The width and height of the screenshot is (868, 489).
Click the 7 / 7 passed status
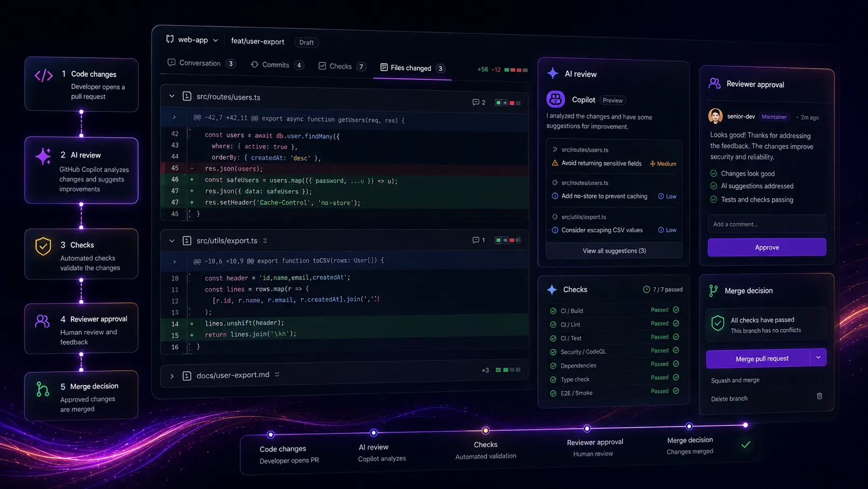[663, 289]
